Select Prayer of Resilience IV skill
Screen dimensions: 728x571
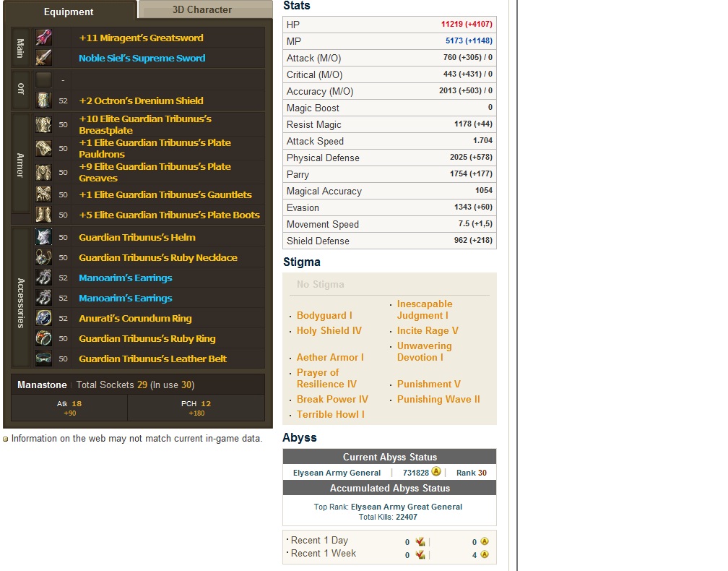click(327, 378)
